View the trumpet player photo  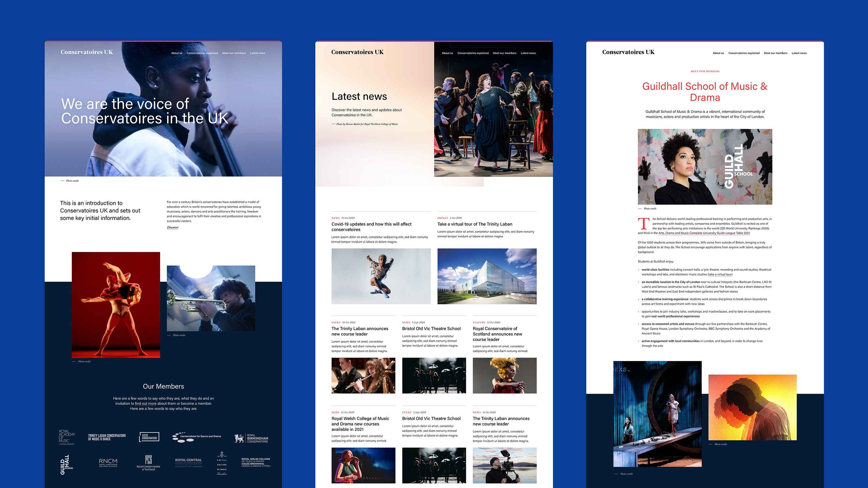pyautogui.click(x=211, y=298)
